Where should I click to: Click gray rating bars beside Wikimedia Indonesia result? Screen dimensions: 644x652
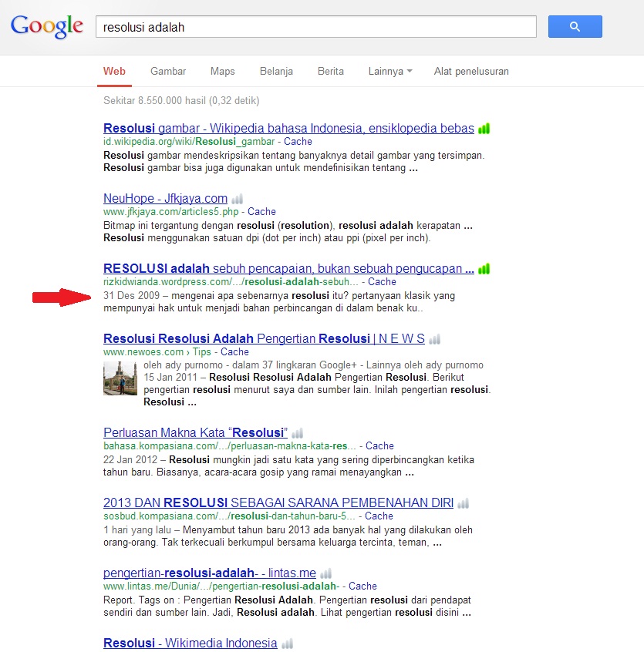287,644
